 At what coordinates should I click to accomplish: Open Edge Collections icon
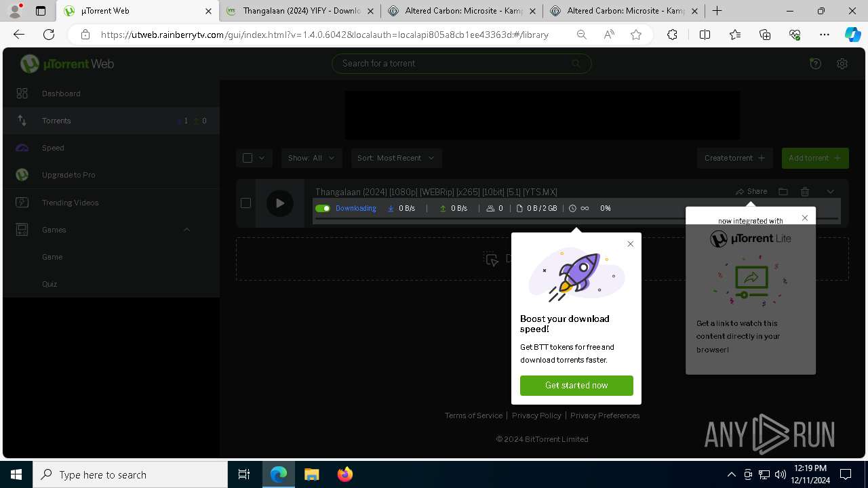point(765,35)
